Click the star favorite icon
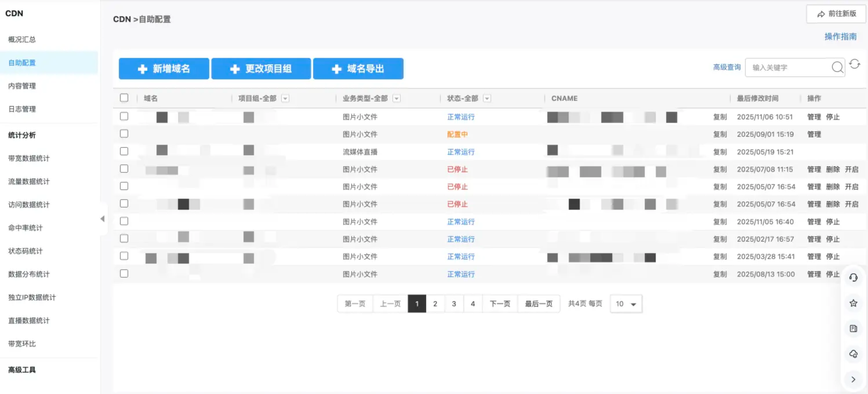The height and width of the screenshot is (394, 868). (x=853, y=303)
